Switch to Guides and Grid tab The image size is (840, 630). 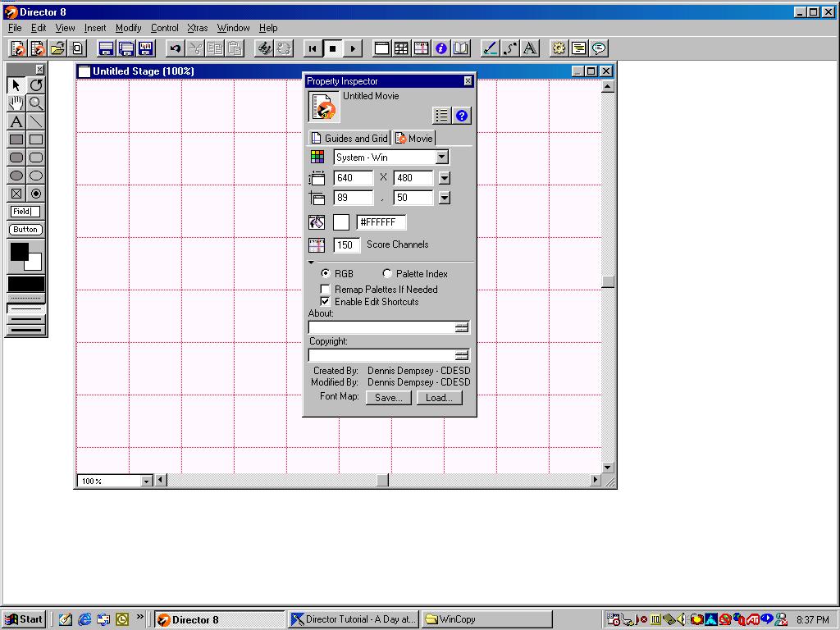[349, 138]
